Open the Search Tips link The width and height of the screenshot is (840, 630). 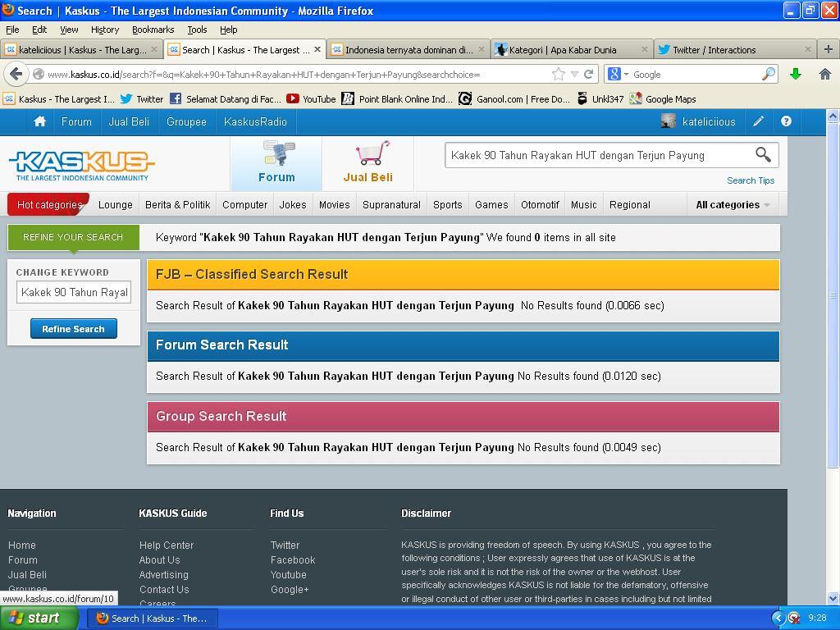coord(751,180)
